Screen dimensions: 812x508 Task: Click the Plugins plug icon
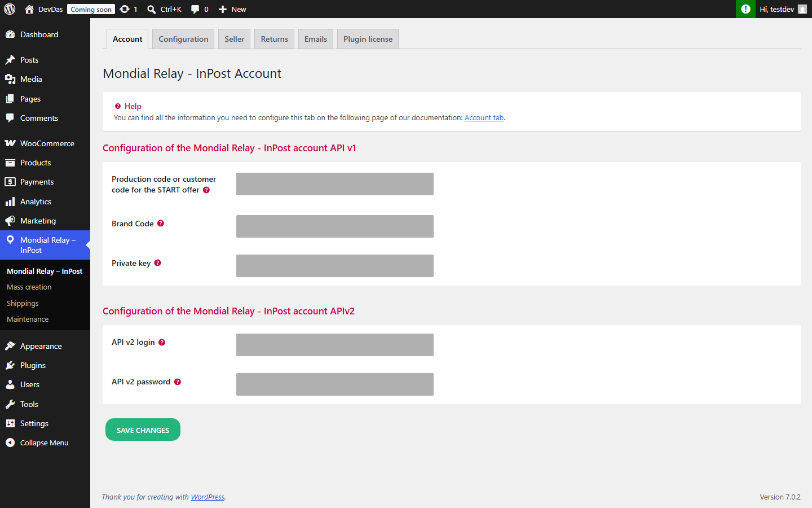pos(10,365)
